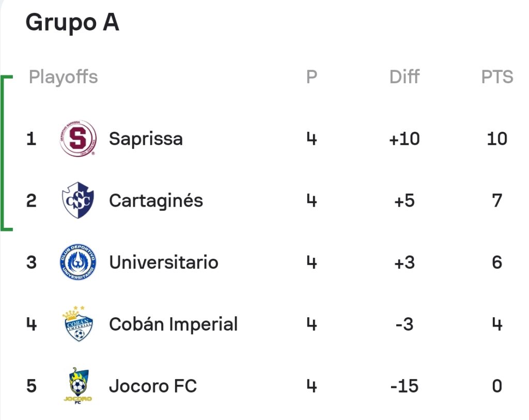The height and width of the screenshot is (420, 529).
Task: Open the Cartaginés shield logo
Action: pyautogui.click(x=78, y=200)
